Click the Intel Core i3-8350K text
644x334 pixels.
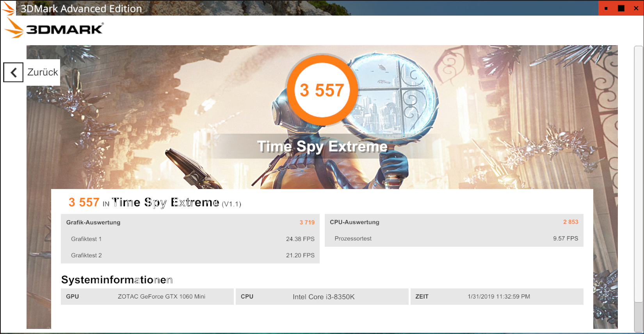[x=324, y=297]
